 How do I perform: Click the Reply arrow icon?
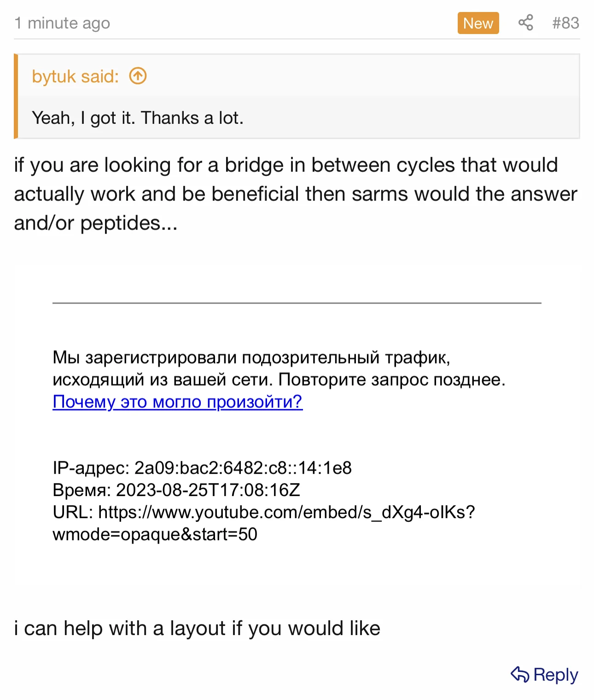520,675
